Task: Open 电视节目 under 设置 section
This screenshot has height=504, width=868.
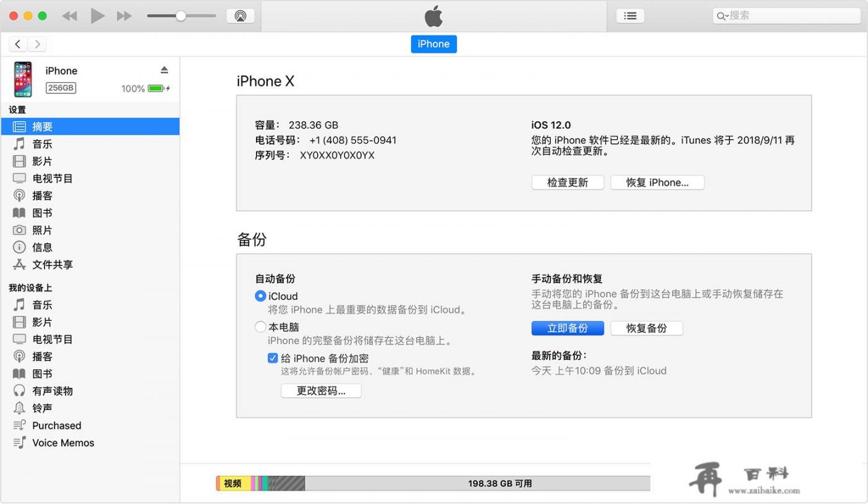Action: (90, 179)
